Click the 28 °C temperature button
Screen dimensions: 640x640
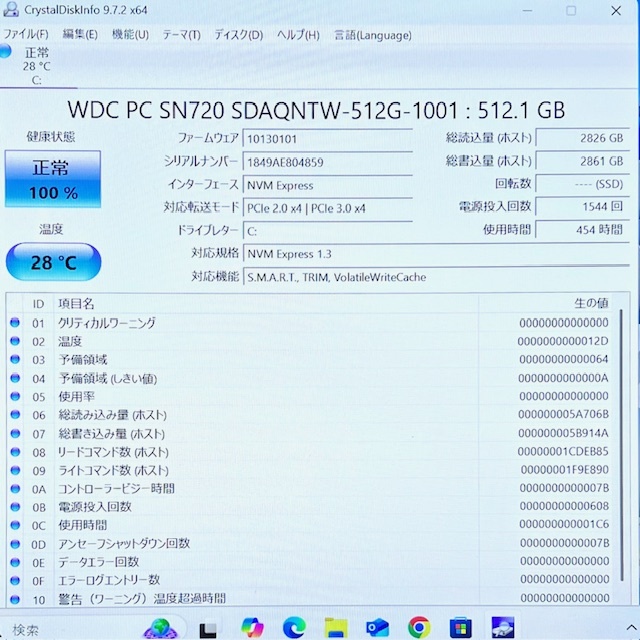[53, 262]
